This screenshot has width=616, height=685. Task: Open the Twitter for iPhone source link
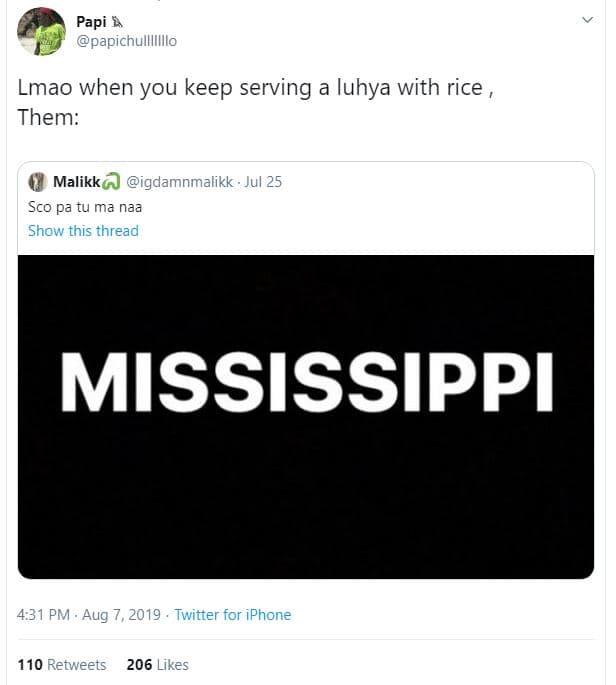point(232,615)
